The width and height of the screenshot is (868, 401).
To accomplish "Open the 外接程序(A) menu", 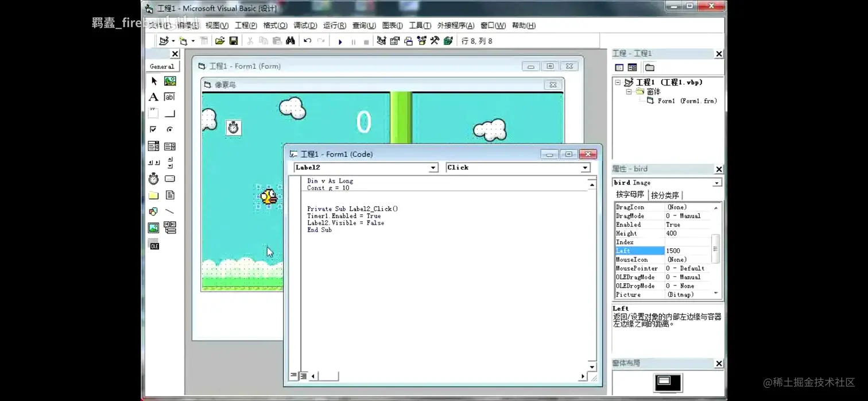I will pos(456,25).
